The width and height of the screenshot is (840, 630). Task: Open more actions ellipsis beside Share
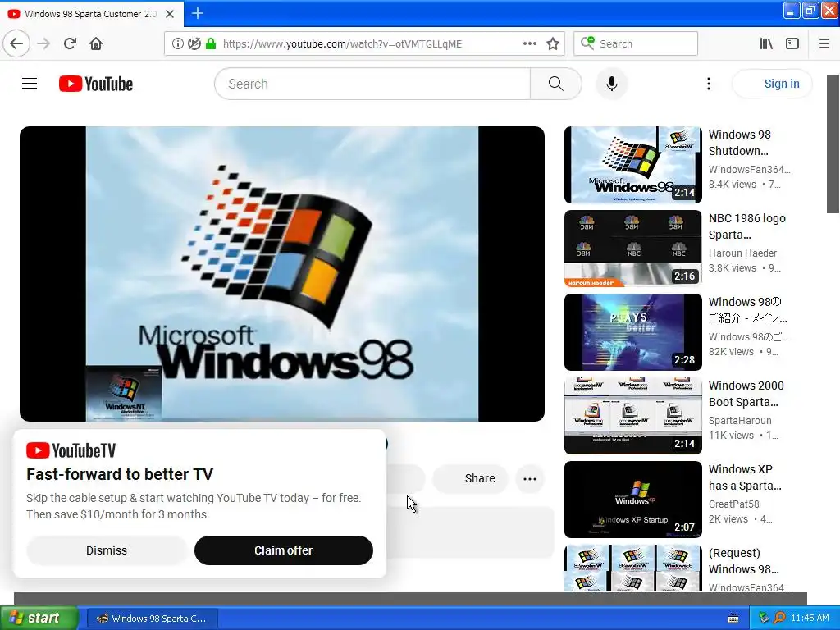529,478
